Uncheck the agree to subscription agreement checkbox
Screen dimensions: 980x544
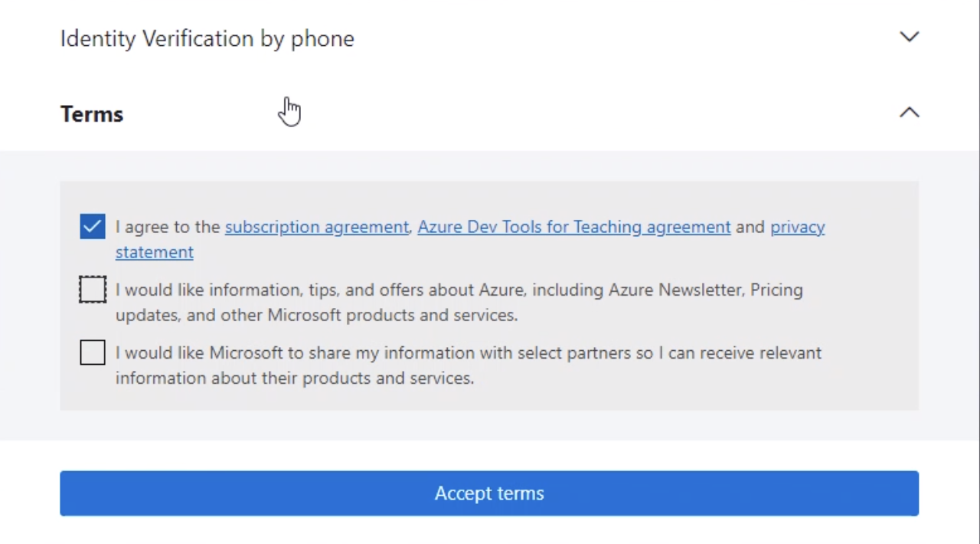93,227
